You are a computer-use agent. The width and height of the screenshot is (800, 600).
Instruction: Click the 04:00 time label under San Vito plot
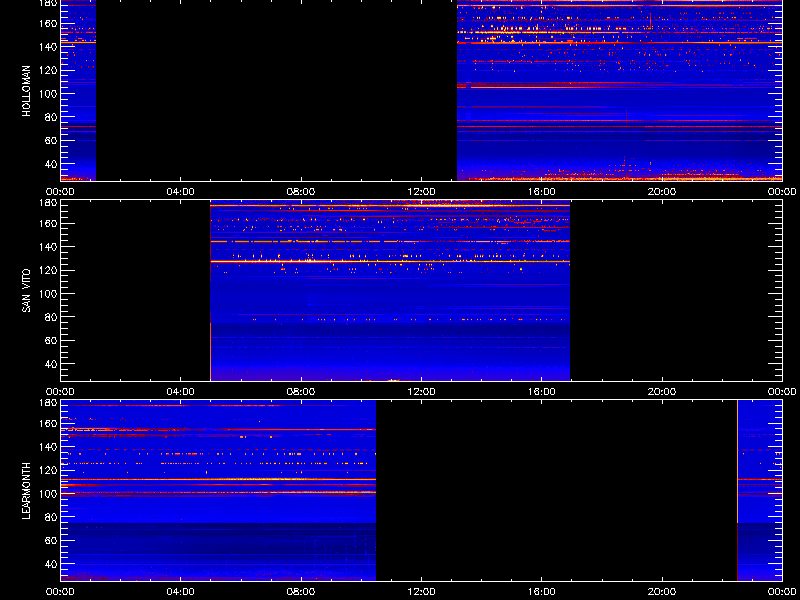[181, 392]
